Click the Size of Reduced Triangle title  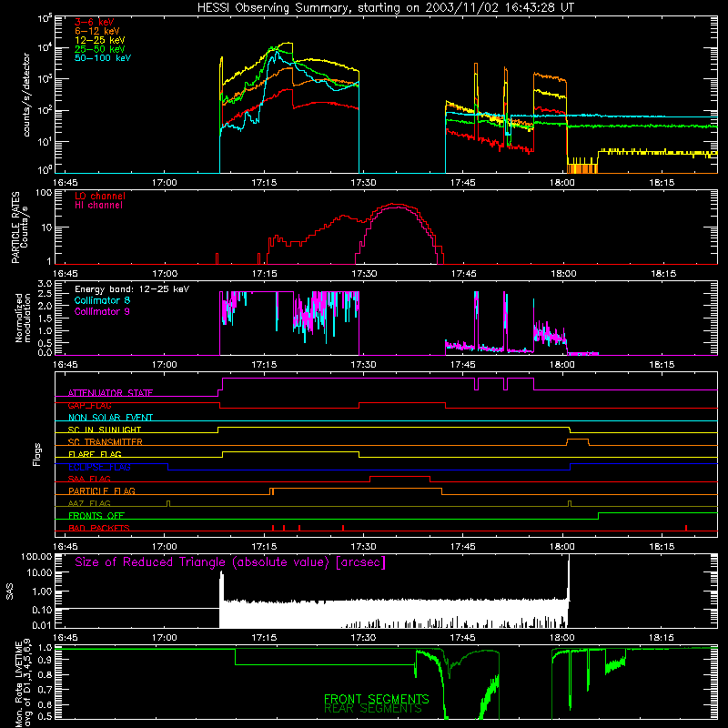(x=230, y=562)
